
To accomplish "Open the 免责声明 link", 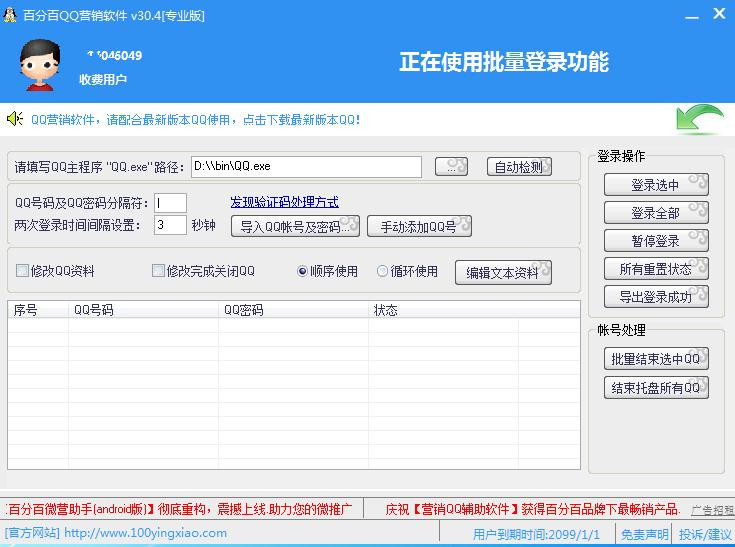I will [645, 534].
